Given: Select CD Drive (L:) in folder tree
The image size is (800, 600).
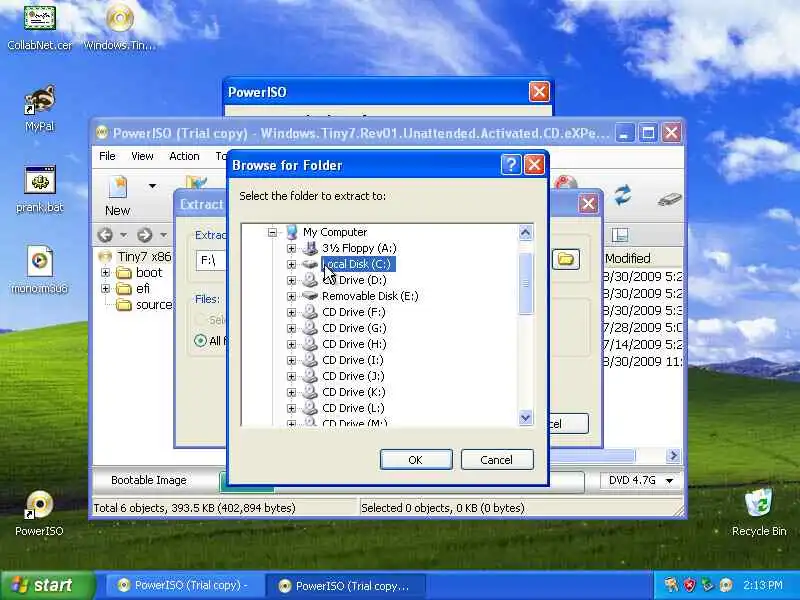Looking at the screenshot, I should [x=353, y=408].
